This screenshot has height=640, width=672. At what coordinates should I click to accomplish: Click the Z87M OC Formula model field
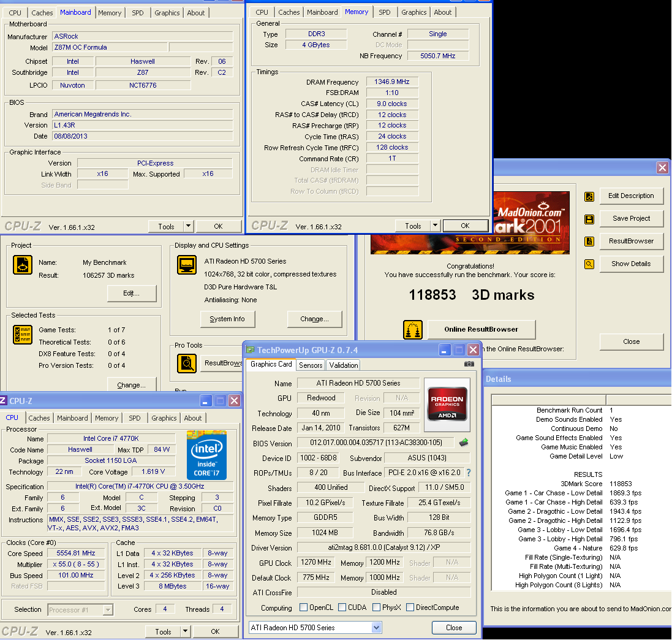(109, 47)
